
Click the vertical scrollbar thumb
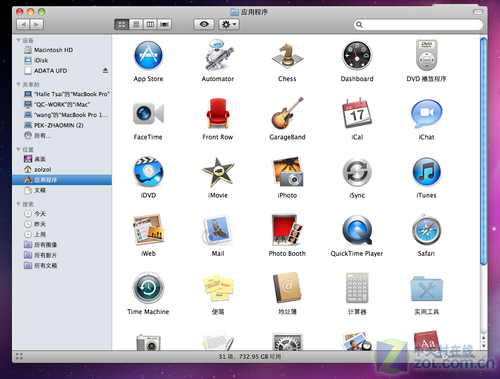click(483, 152)
